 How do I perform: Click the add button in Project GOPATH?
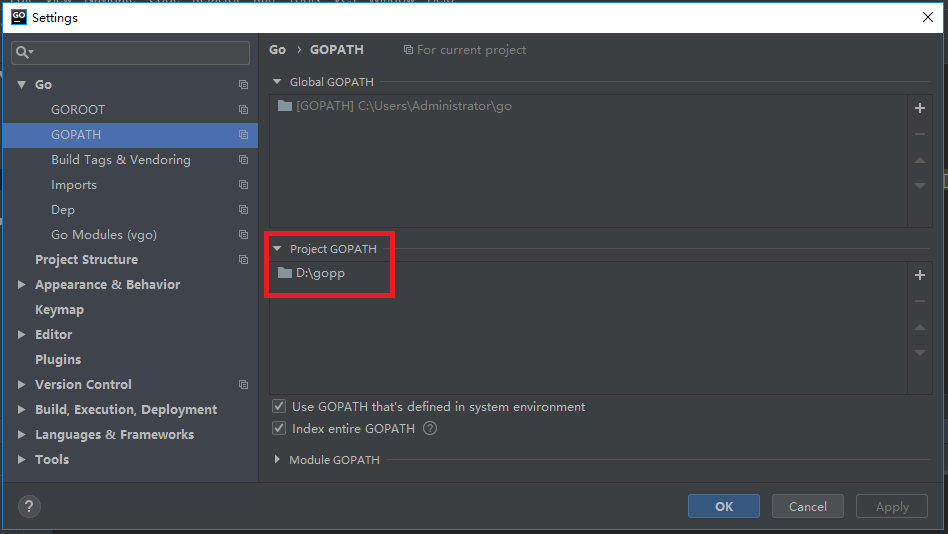click(920, 275)
